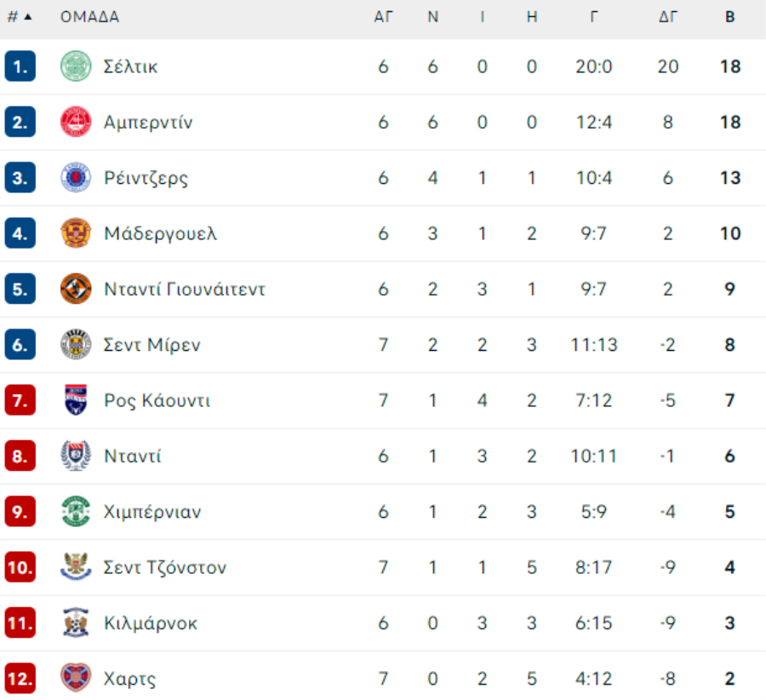The height and width of the screenshot is (700, 766).
Task: Open the Rangers blue crest logo
Action: 76,177
